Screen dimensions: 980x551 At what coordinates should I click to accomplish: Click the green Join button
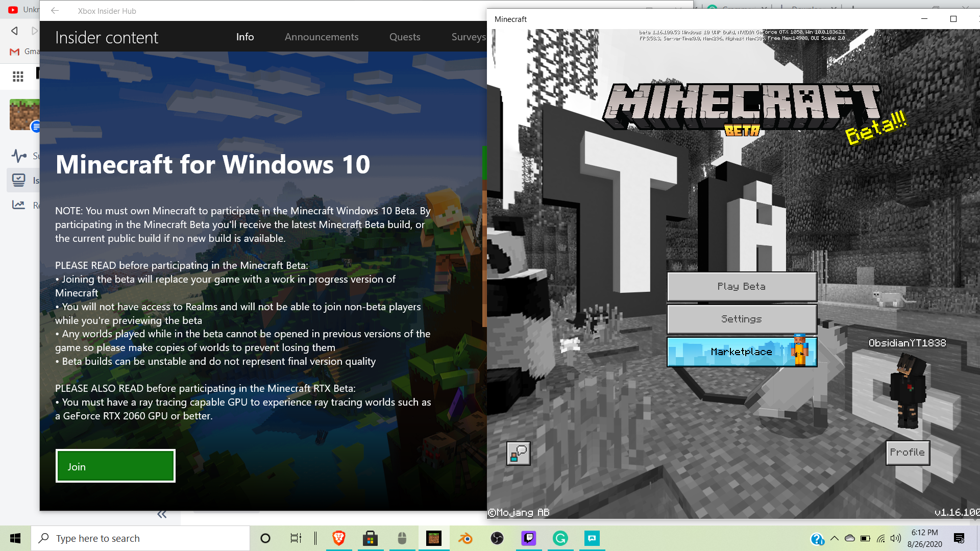pyautogui.click(x=115, y=466)
